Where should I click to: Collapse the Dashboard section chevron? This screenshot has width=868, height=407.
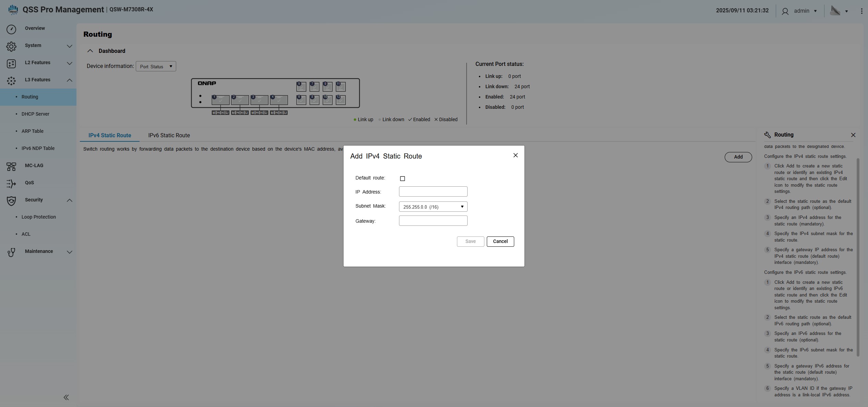[90, 51]
